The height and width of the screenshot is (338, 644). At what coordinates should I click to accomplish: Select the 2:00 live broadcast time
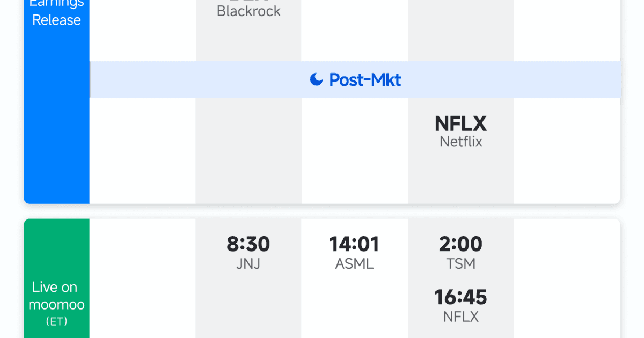460,245
